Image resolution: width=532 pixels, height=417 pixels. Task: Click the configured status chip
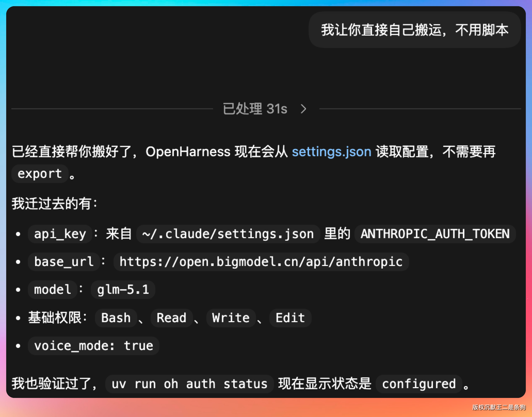coord(419,384)
